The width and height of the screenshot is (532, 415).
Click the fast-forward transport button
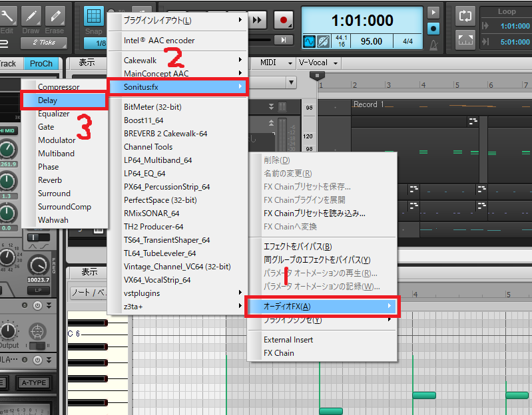257,21
